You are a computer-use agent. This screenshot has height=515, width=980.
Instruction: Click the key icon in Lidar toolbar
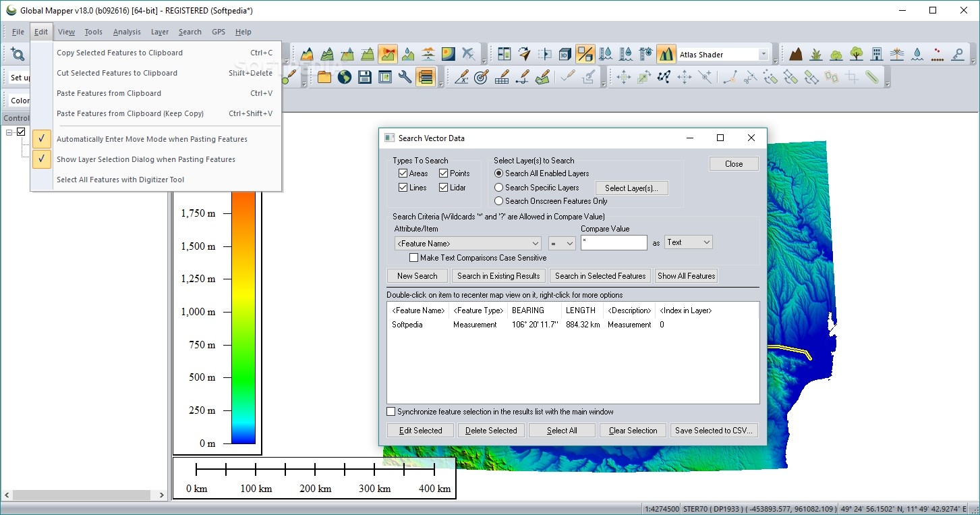958,54
